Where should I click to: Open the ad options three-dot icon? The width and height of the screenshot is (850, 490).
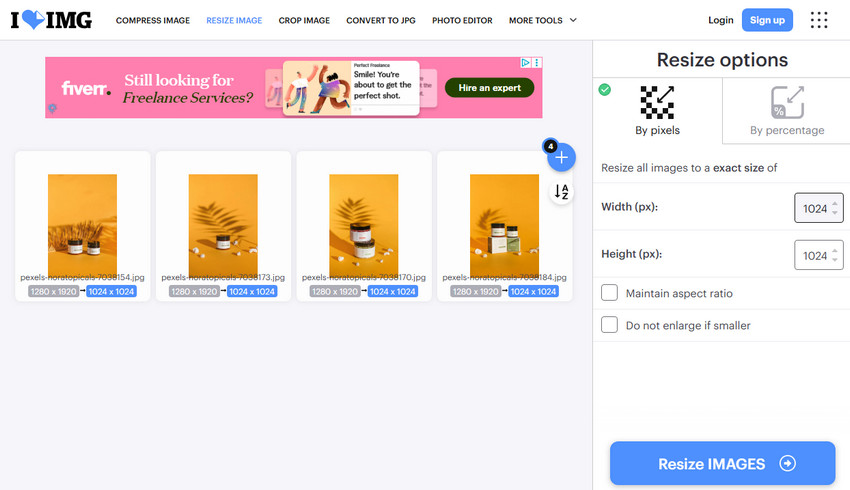537,63
